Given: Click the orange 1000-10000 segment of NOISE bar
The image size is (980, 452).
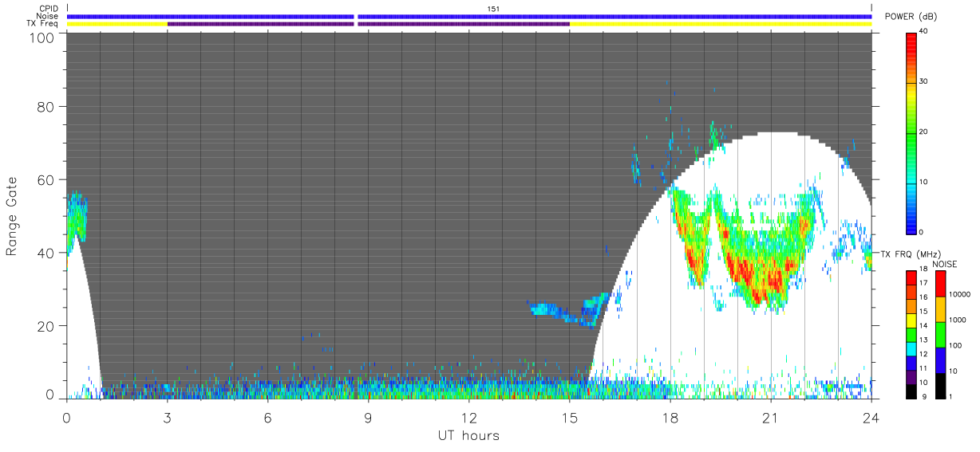Looking at the screenshot, I should point(941,309).
